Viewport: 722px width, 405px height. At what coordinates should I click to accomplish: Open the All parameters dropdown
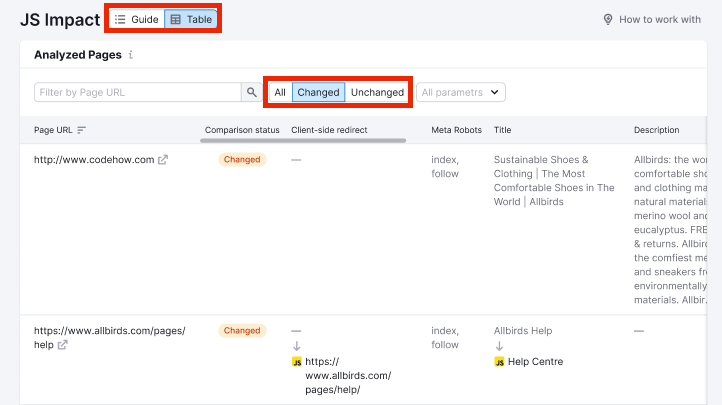[460, 92]
